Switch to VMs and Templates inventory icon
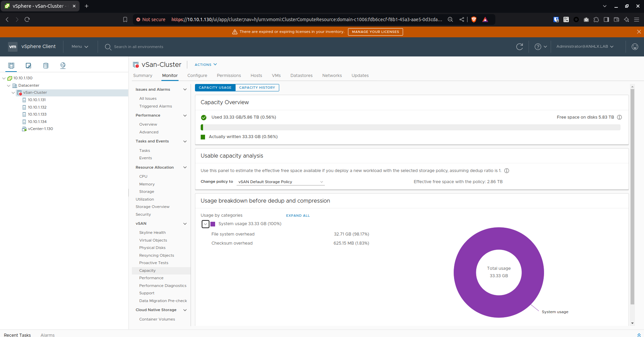 click(29, 66)
